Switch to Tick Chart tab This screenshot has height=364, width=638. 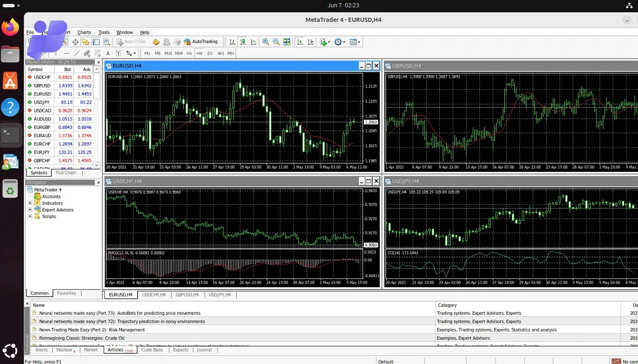coord(66,173)
